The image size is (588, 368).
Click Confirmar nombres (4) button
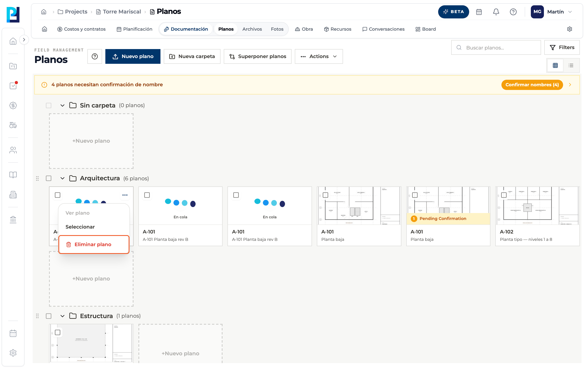coord(532,85)
